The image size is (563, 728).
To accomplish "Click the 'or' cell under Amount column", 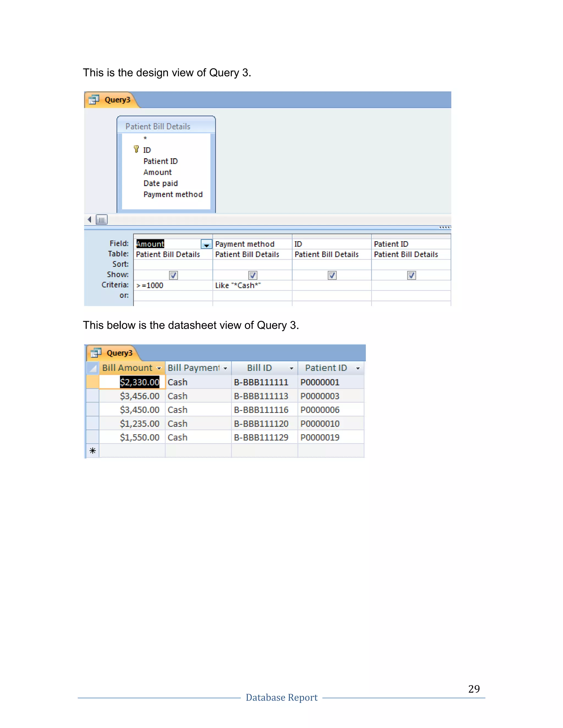I will point(173,296).
